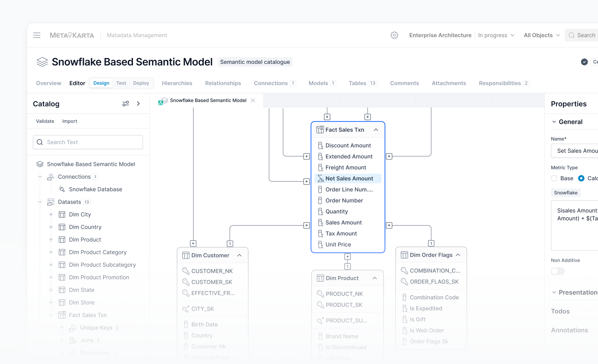Click the layers icon beside the page title
The image size is (598, 364).
click(x=42, y=62)
